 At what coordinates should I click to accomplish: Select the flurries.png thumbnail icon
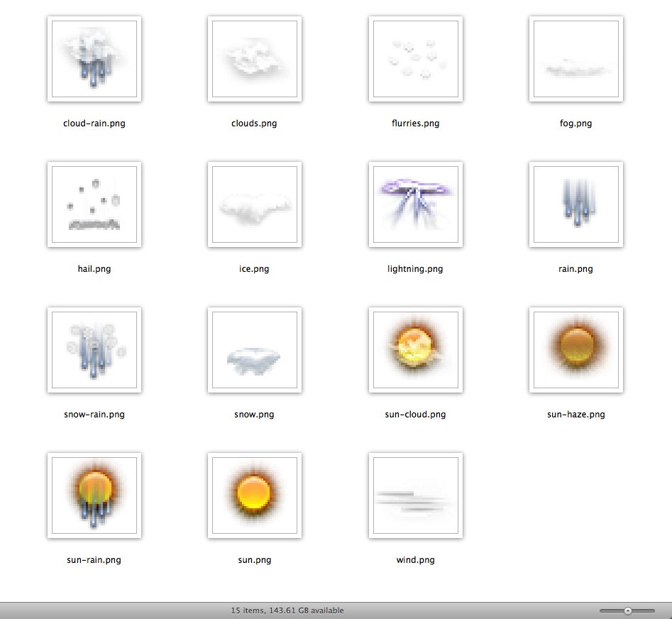pyautogui.click(x=416, y=59)
